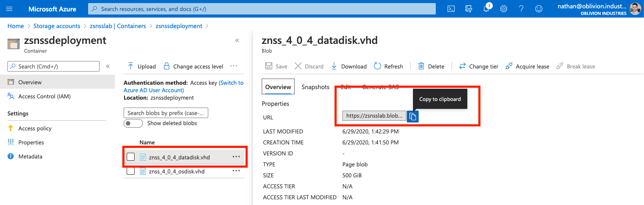Click the Directory and subscription filter icon
The image size is (644, 205).
tap(469, 9)
